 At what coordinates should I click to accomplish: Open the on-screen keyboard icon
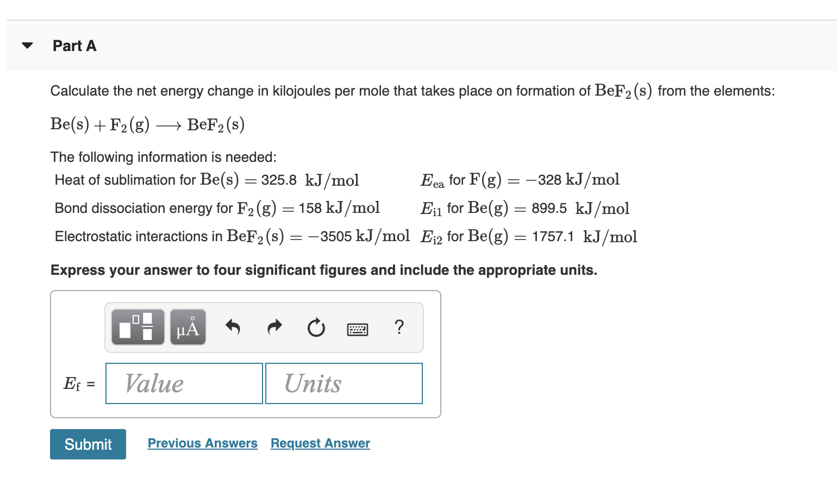tap(357, 329)
